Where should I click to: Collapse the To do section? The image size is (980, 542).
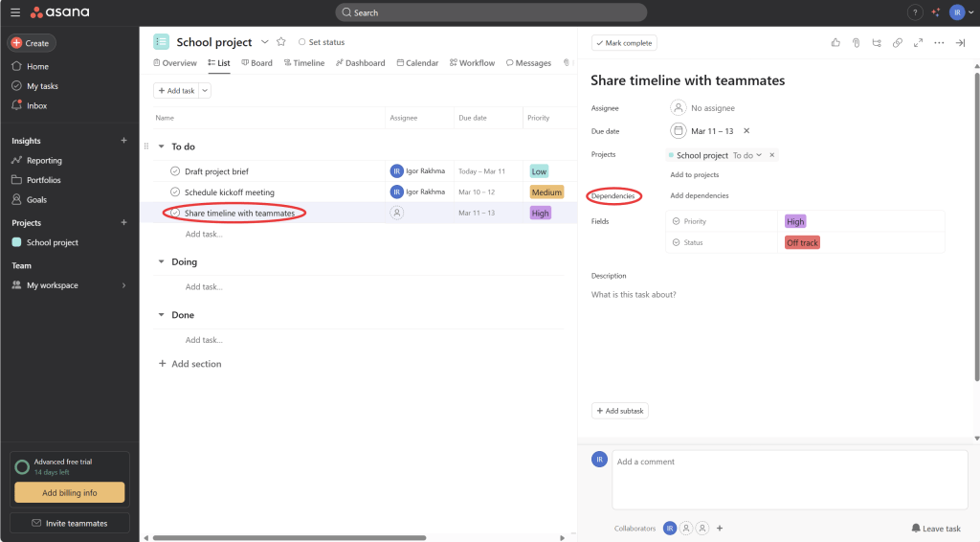(161, 147)
